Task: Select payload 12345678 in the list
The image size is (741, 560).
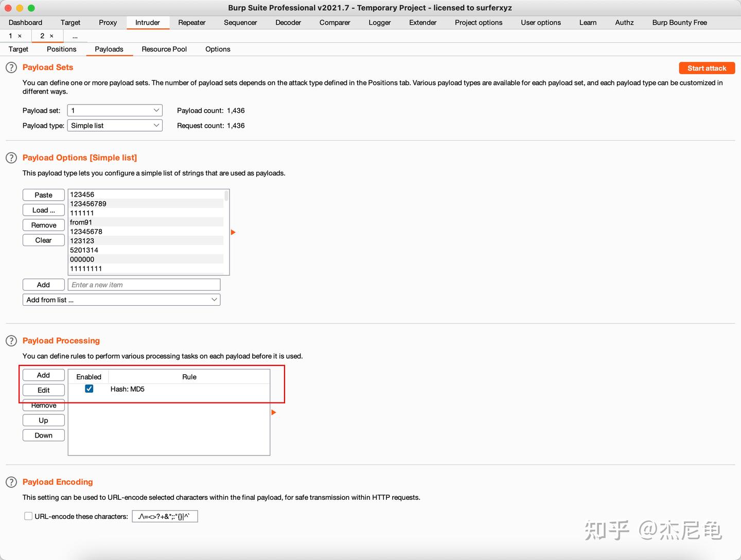Action: tap(146, 232)
